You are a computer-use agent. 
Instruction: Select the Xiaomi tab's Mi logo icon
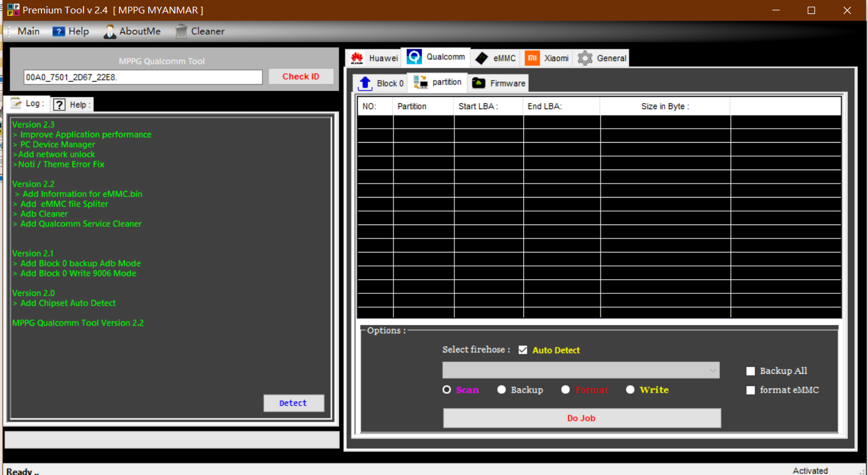coord(532,58)
